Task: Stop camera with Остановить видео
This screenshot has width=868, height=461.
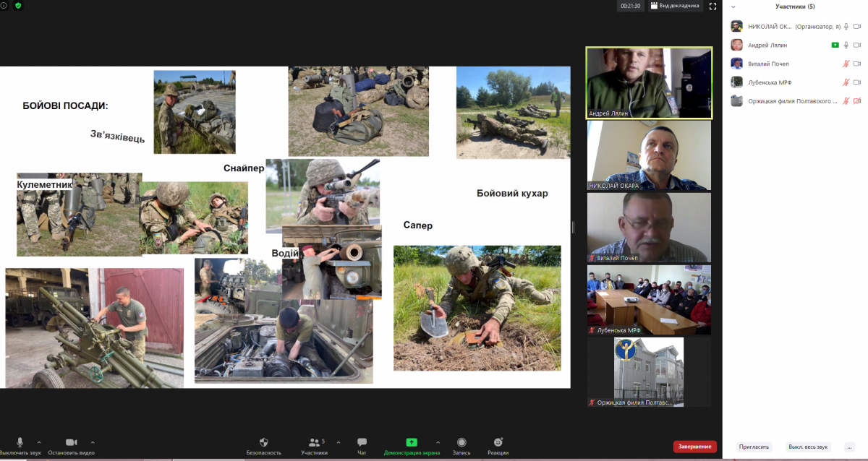Action: [x=71, y=442]
